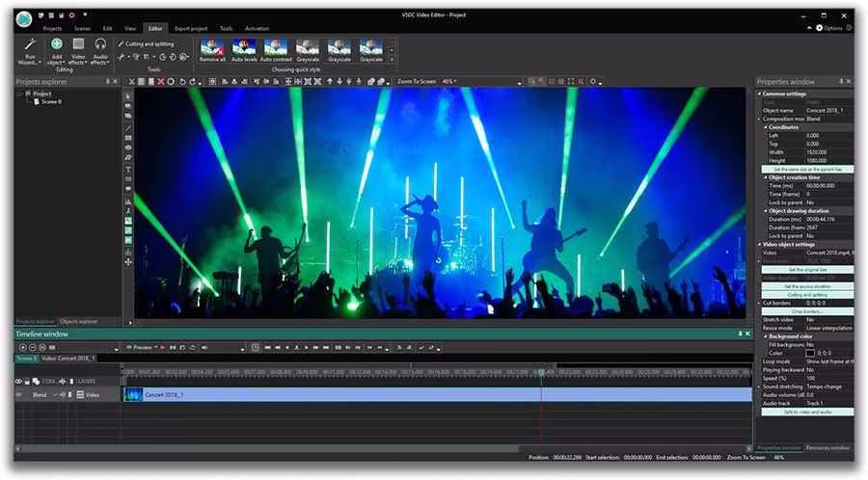Toggle visibility of the Blend video layer
The height and width of the screenshot is (480, 868).
tap(18, 395)
